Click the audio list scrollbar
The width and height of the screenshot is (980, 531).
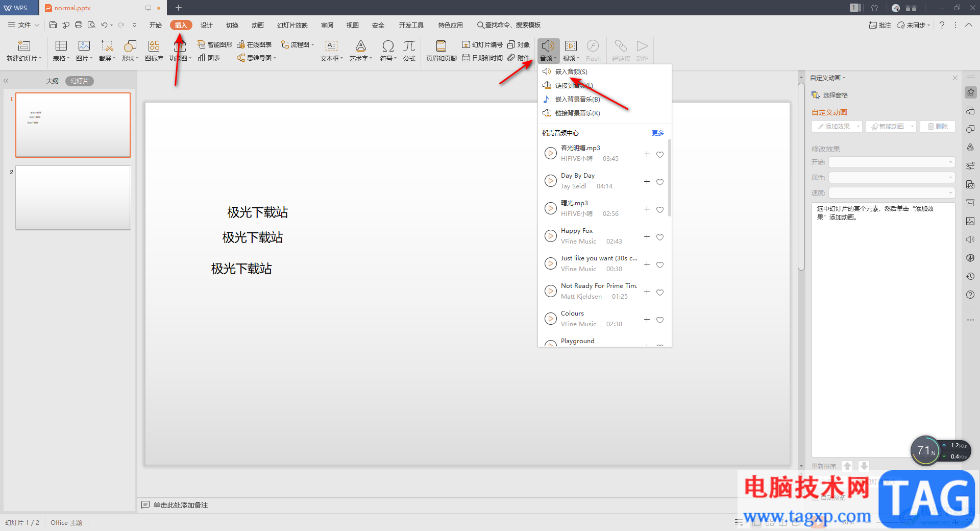tap(669, 178)
